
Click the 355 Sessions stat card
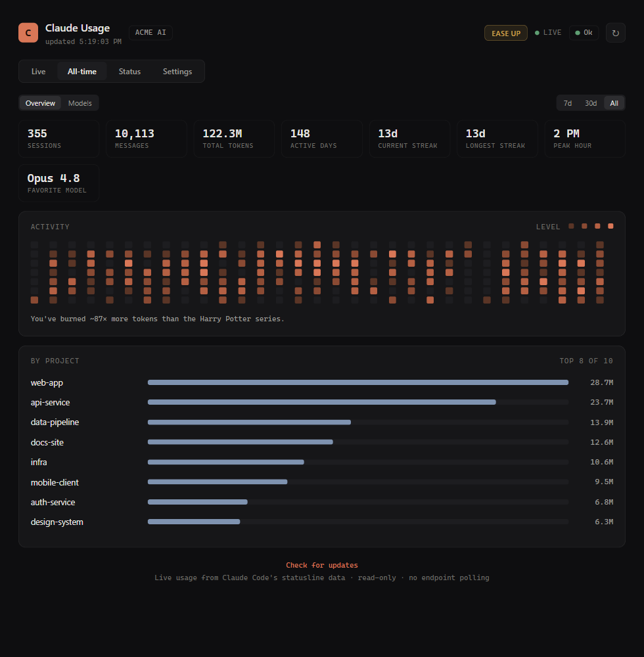58,139
